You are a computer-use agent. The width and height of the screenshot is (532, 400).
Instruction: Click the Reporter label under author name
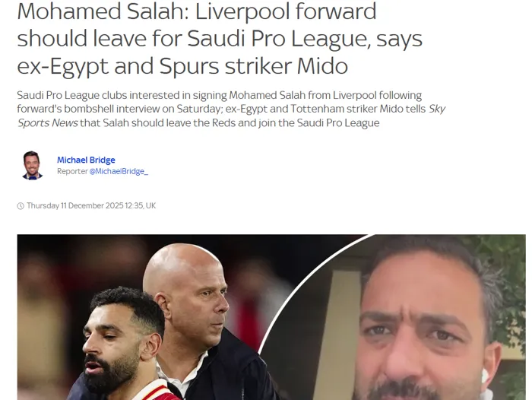coord(72,171)
